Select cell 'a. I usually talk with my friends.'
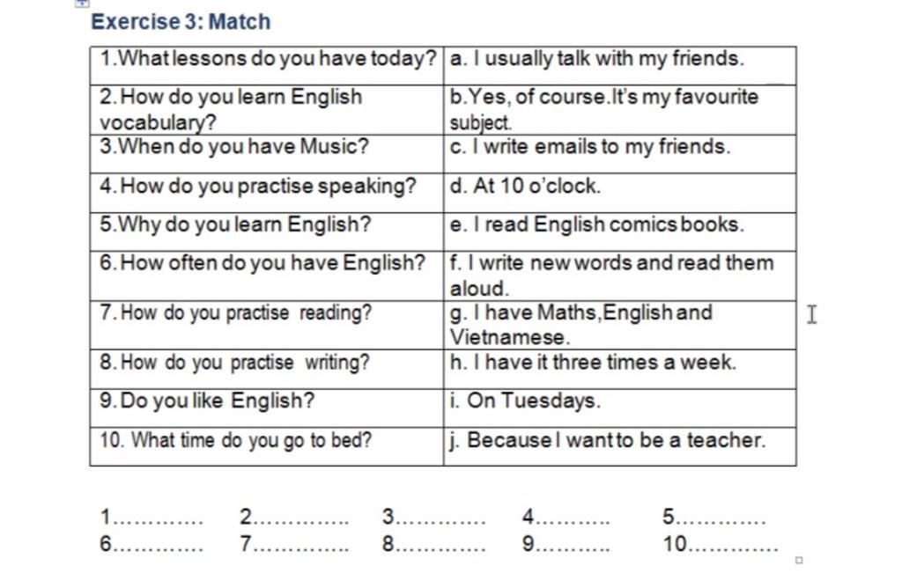902x588 pixels. pos(620,65)
